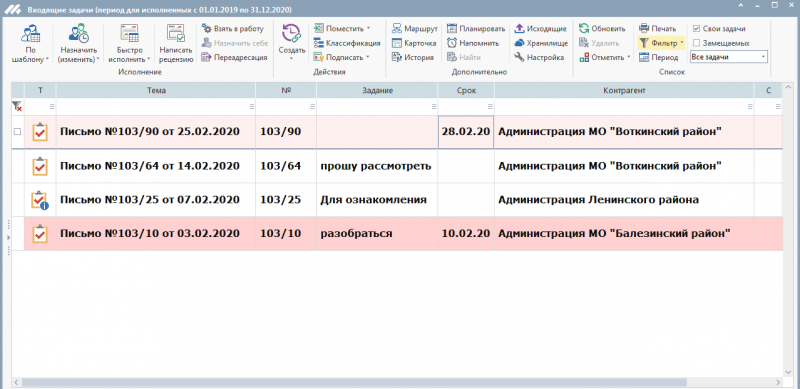The width and height of the screenshot is (800, 389).
Task: Click Отметить toolbar item
Action: [x=605, y=58]
